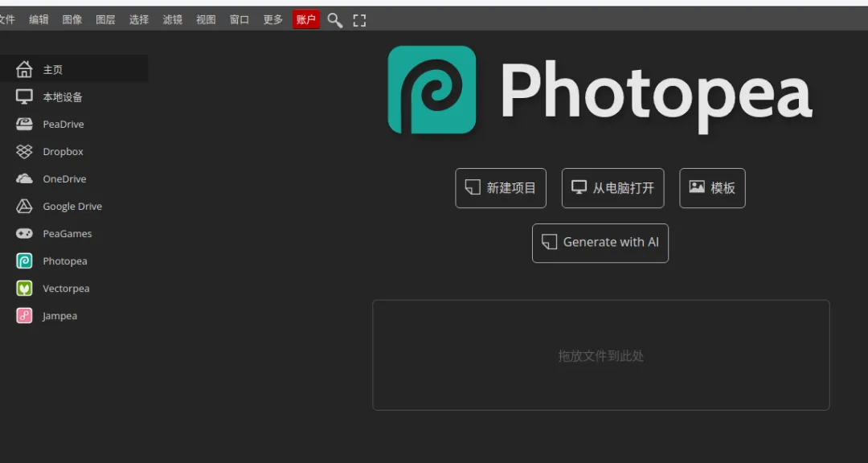Image resolution: width=868 pixels, height=463 pixels.
Task: Open the Dropbox sidebar entry
Action: pyautogui.click(x=74, y=151)
